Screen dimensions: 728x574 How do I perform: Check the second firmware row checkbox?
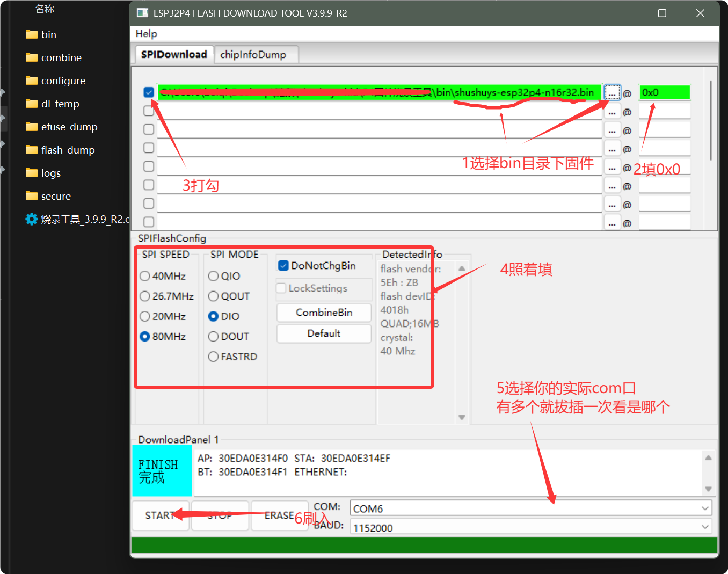click(x=149, y=111)
